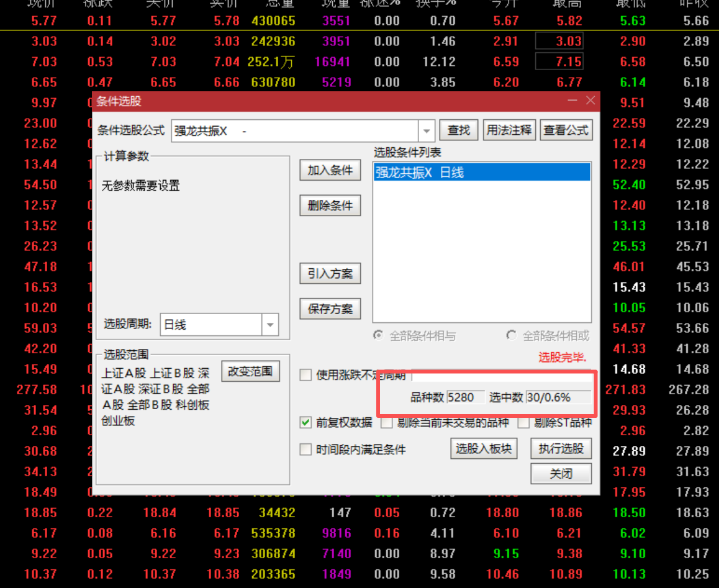The width and height of the screenshot is (719, 588).
Task: Click 选股入板块 button
Action: 484,448
